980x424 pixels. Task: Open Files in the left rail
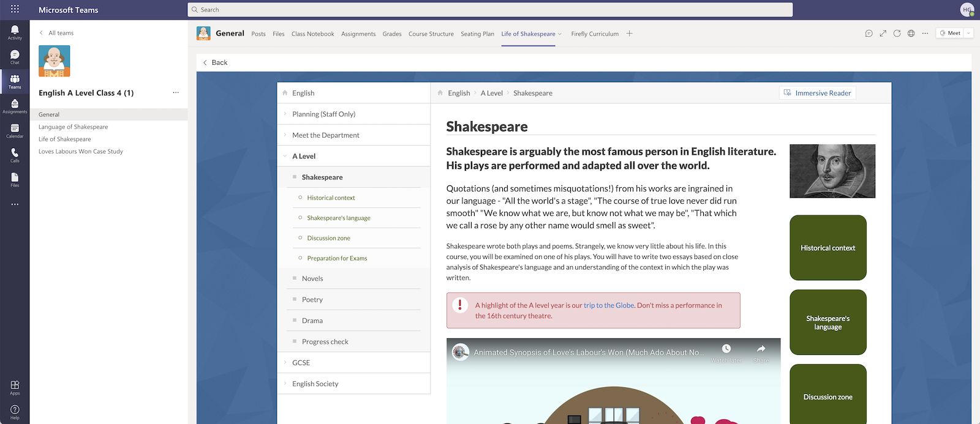pos(15,180)
